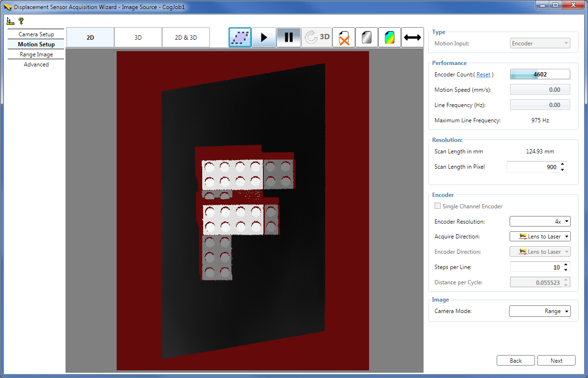Edit the Scan Length in Pixel field
The image size is (588, 378).
coord(533,166)
